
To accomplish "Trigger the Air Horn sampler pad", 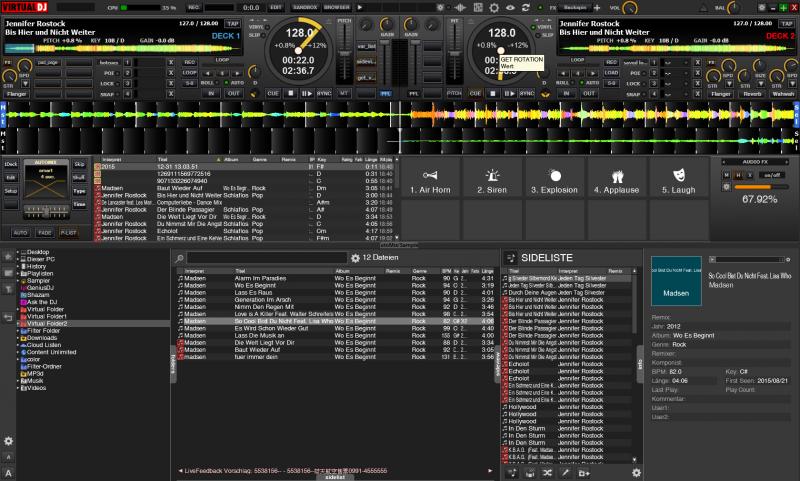I will tap(430, 178).
